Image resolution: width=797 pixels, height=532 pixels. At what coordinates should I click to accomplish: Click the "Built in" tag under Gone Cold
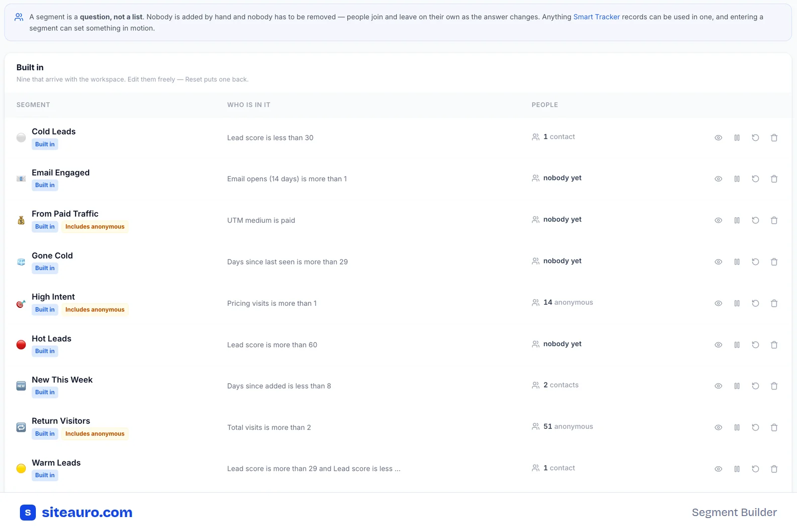pyautogui.click(x=45, y=268)
